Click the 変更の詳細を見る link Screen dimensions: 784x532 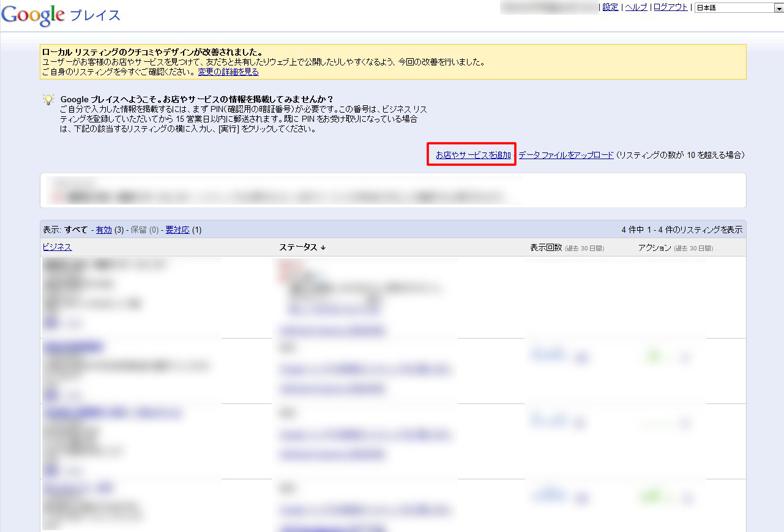[x=228, y=72]
